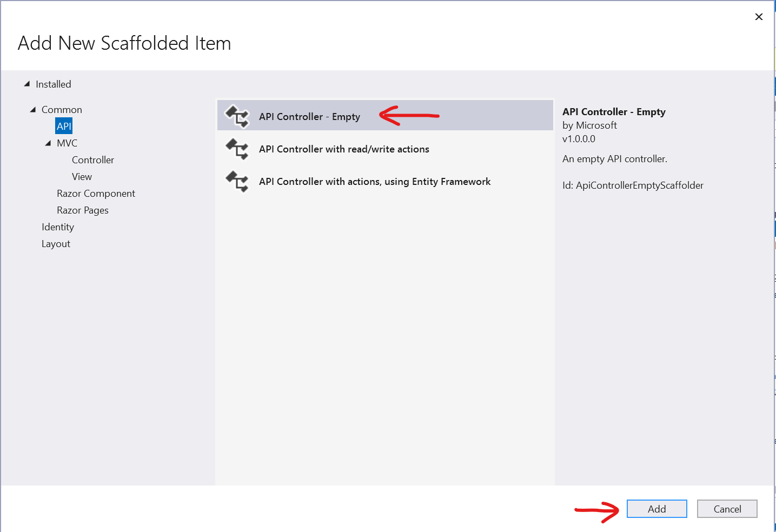Open the View scaffolding category
Screen dimensions: 776x532
click(82, 176)
